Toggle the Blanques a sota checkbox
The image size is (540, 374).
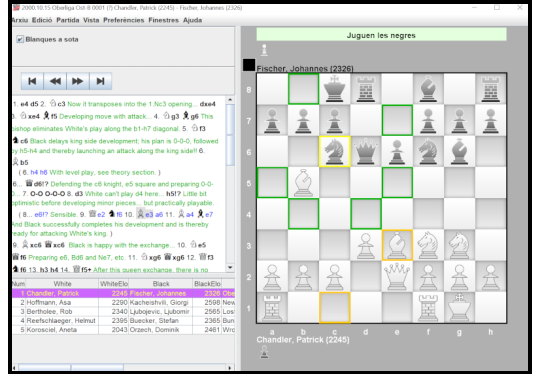tap(20, 39)
